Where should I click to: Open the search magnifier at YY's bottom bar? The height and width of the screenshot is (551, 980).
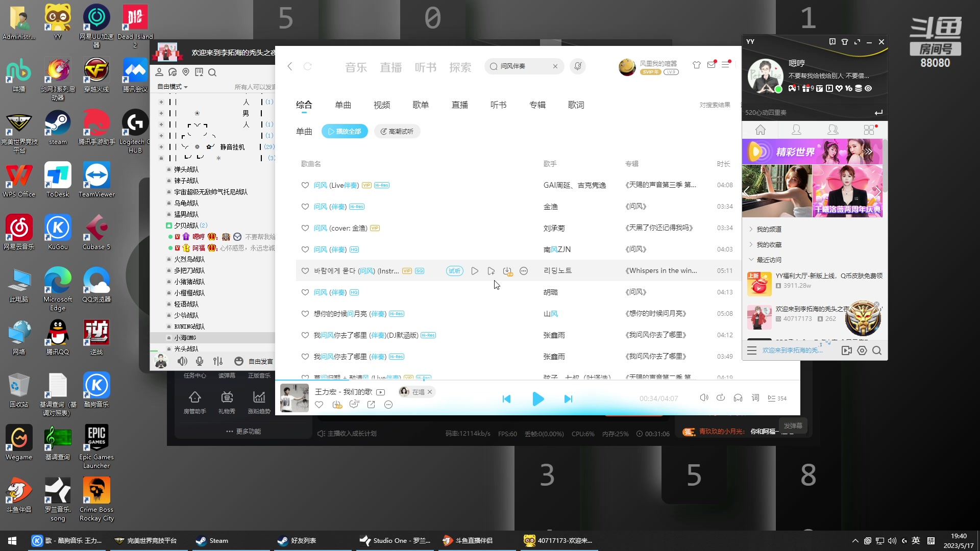(877, 351)
